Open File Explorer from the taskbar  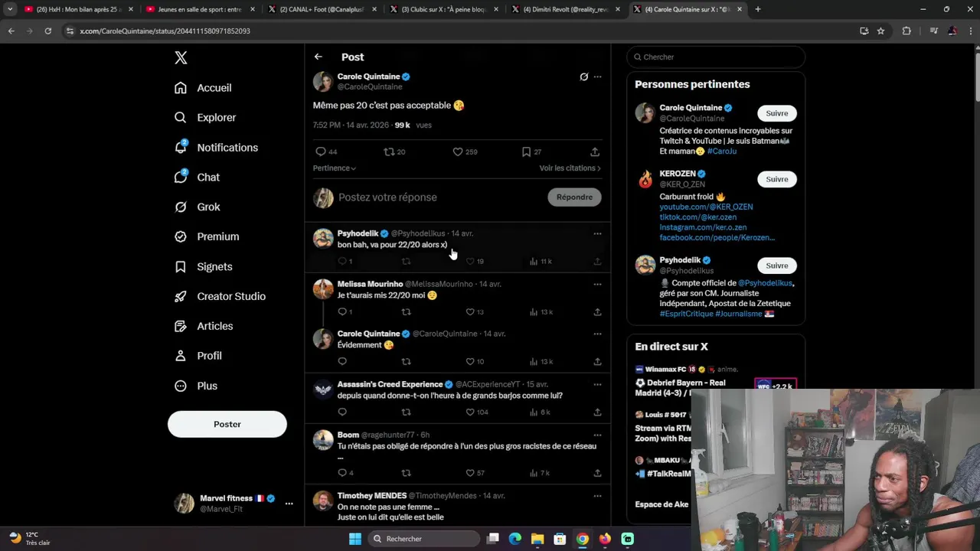[x=537, y=539]
